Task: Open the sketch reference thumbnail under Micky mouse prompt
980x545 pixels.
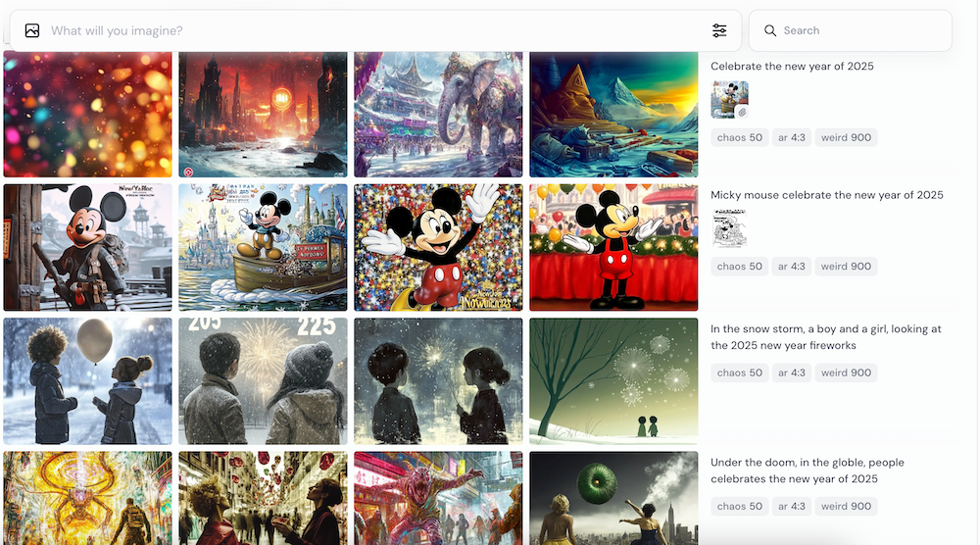Action: [729, 229]
